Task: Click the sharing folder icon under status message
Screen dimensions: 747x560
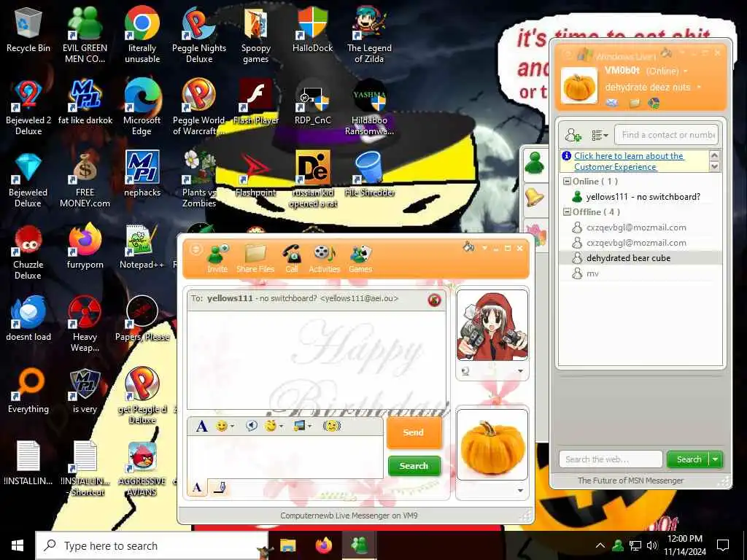Action: [634, 103]
